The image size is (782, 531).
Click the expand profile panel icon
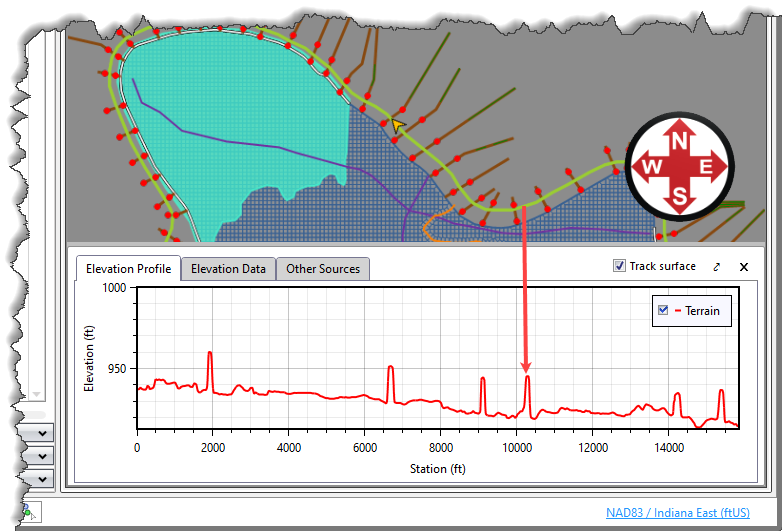click(x=717, y=267)
